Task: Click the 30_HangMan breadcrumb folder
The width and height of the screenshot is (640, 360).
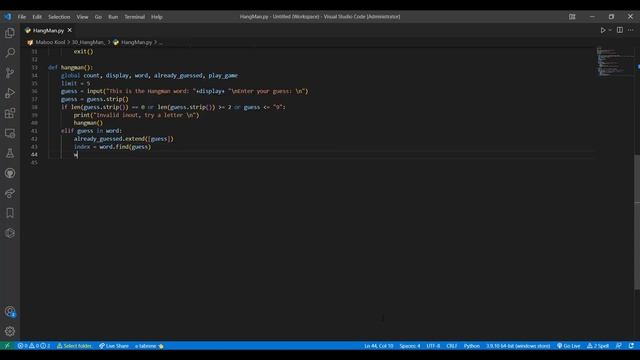Action: (x=88, y=42)
